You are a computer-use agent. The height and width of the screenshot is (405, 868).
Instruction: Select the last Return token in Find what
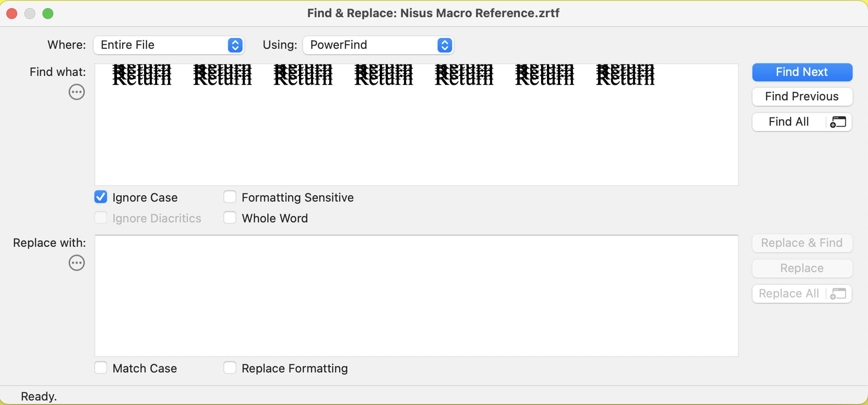coord(625,75)
